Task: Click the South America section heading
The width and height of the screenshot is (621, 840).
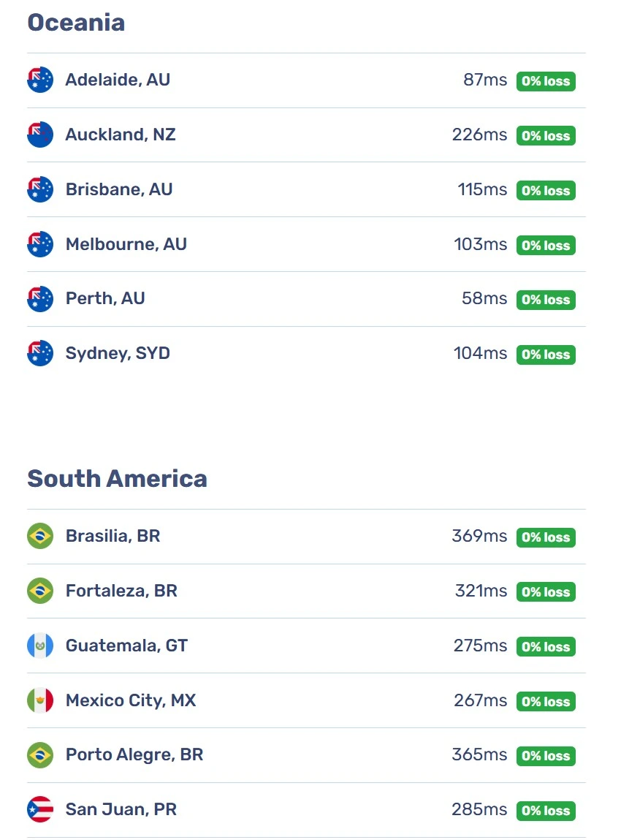Action: pos(117,478)
